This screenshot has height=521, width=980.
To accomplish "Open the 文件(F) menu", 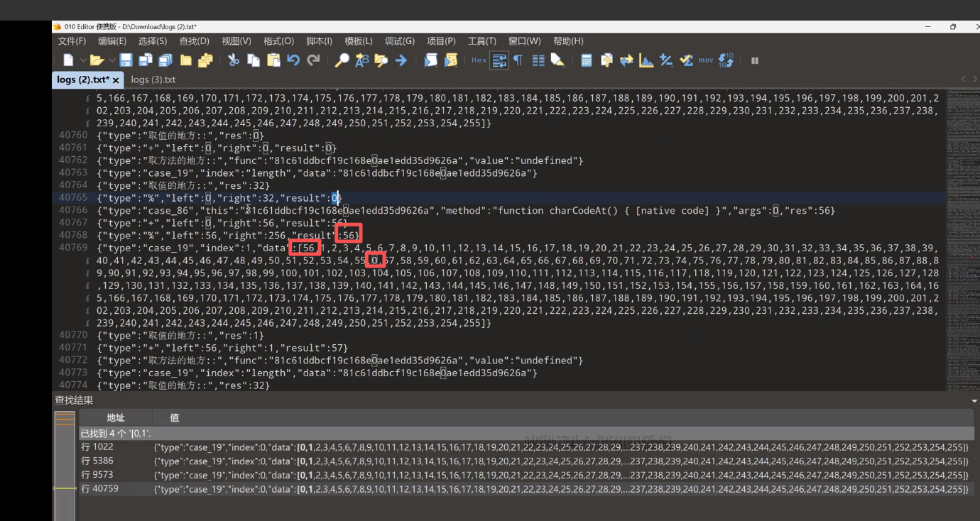I will click(72, 41).
